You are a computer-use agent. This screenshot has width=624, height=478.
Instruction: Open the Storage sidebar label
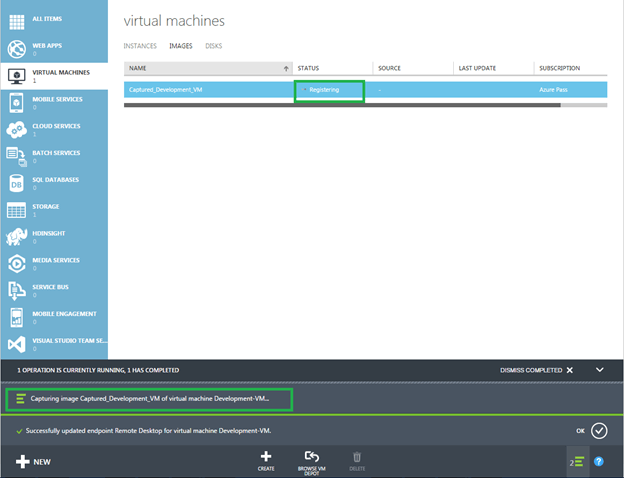[x=46, y=206]
